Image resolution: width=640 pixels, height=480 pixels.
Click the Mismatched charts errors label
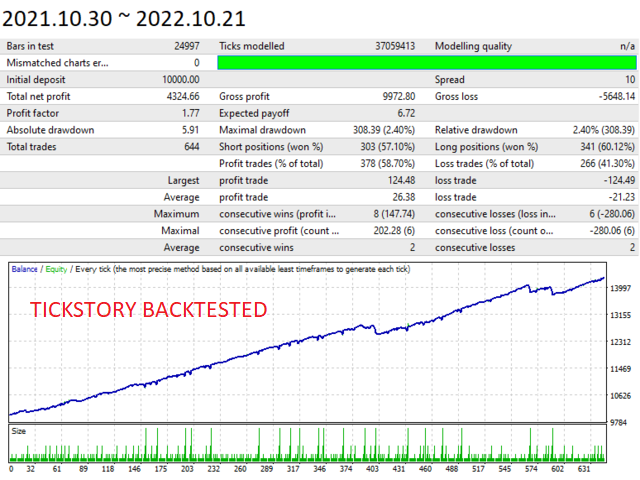point(58,63)
